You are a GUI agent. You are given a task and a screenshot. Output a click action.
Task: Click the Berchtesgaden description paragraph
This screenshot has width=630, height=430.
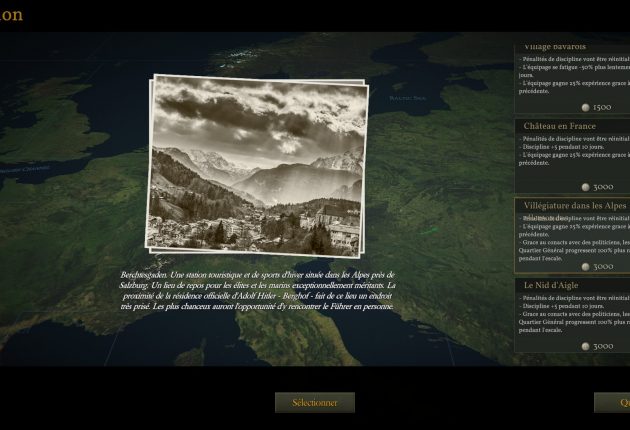[257, 291]
